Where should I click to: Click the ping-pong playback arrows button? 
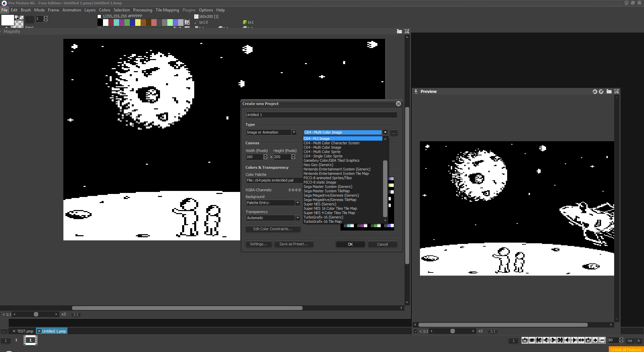(581, 340)
